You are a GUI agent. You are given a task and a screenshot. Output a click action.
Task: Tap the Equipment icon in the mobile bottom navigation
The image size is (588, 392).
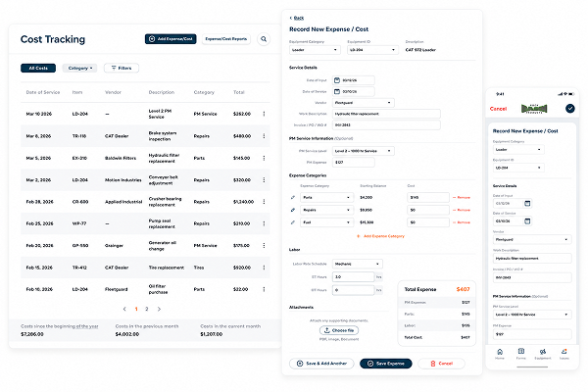(543, 354)
